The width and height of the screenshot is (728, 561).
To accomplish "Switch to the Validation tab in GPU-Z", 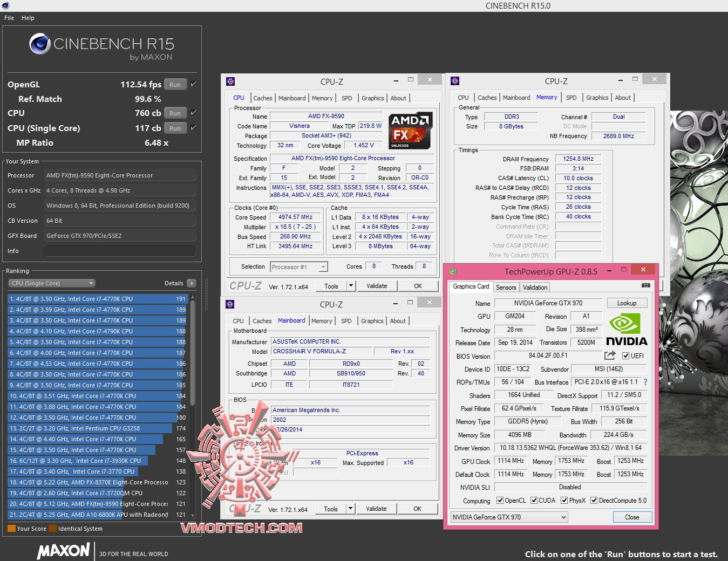I will point(535,288).
